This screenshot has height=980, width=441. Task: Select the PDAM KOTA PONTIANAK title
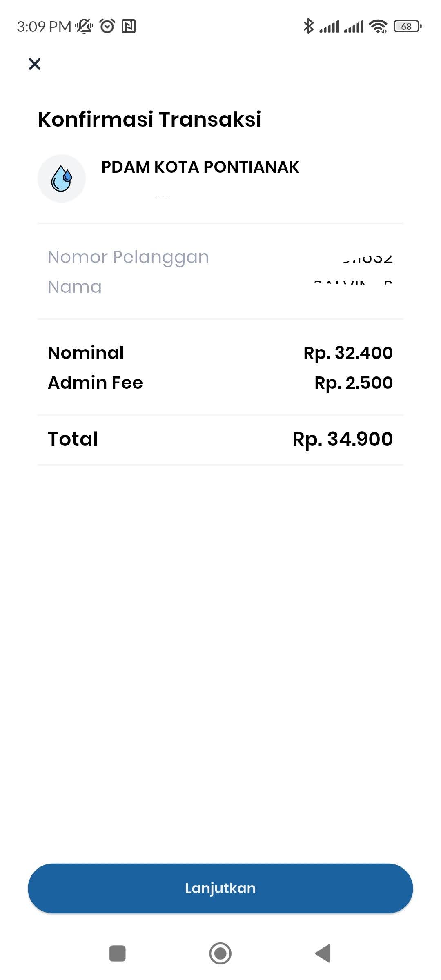(x=200, y=167)
